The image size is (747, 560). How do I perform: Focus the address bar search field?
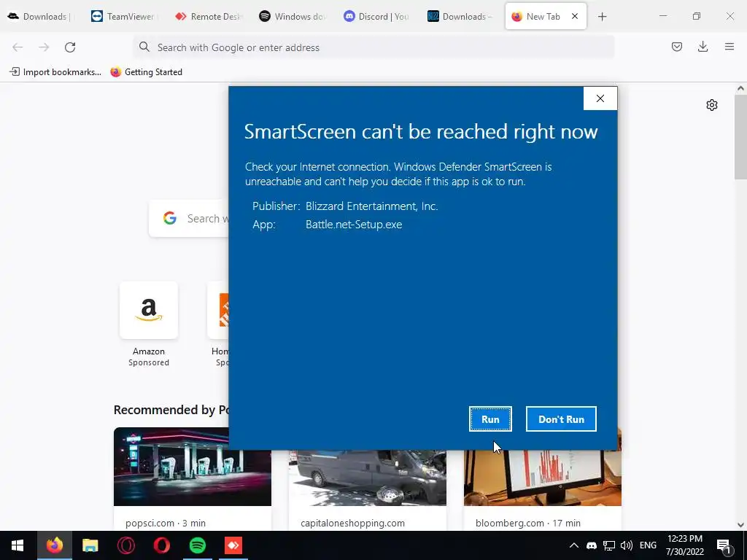[x=373, y=47]
